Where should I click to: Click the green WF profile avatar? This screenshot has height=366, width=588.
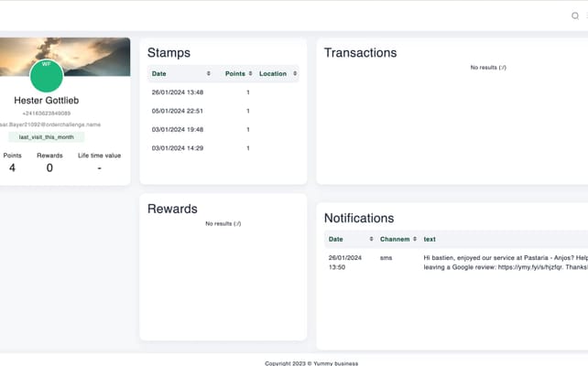[47, 76]
